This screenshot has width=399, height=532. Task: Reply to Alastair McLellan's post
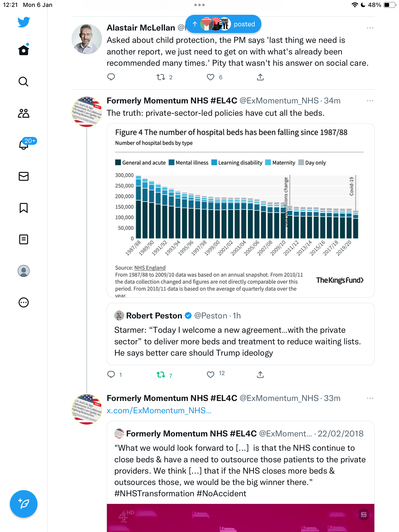tap(111, 77)
